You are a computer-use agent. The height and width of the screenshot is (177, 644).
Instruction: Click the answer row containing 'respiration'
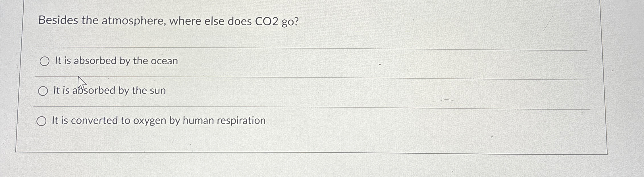click(158, 120)
